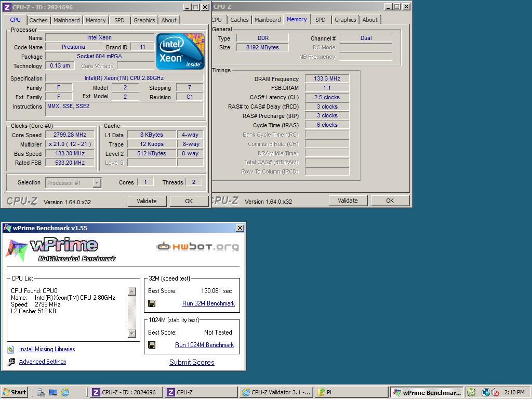The width and height of the screenshot is (532, 399).
Task: Run 32M Benchmark in wPrime
Action: pos(208,303)
